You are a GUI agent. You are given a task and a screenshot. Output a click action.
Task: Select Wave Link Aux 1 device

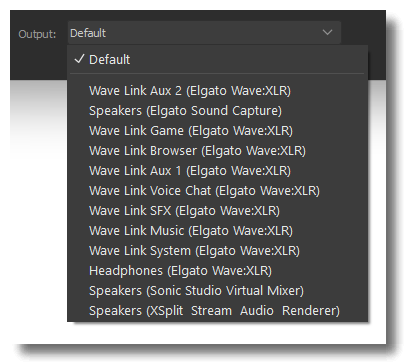click(217, 171)
